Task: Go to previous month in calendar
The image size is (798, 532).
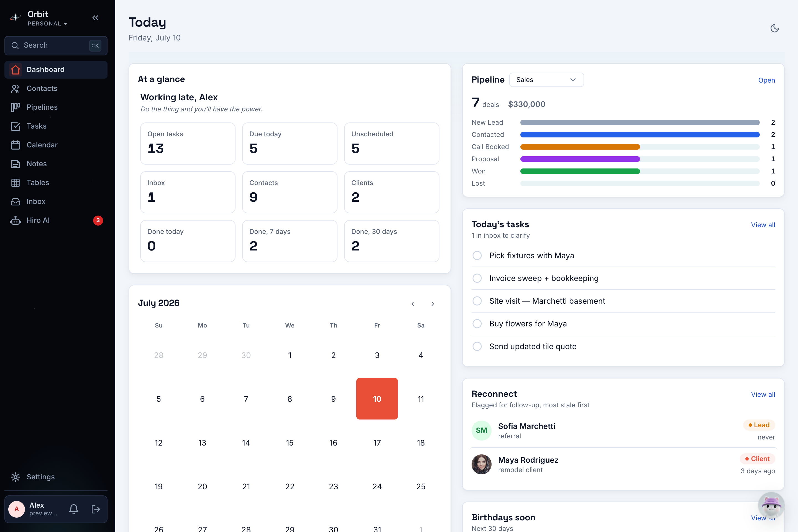Action: (413, 304)
